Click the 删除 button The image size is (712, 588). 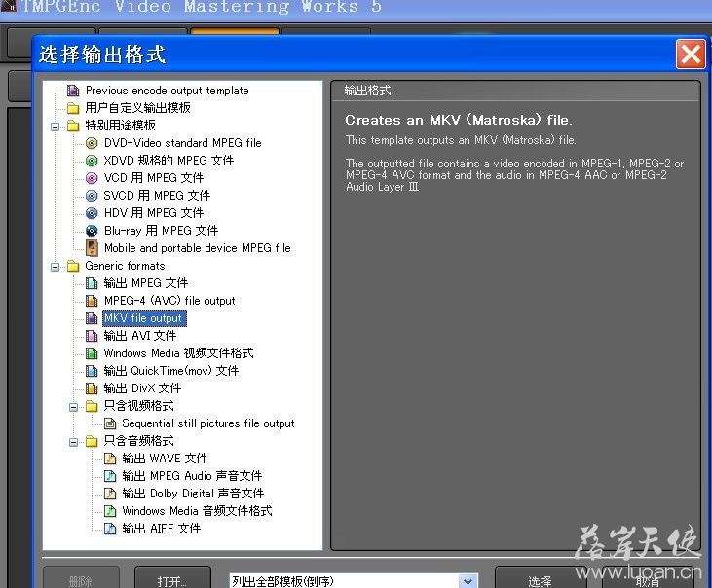tap(81, 577)
